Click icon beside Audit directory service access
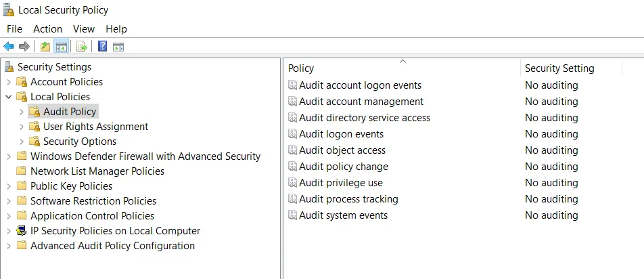 [292, 118]
